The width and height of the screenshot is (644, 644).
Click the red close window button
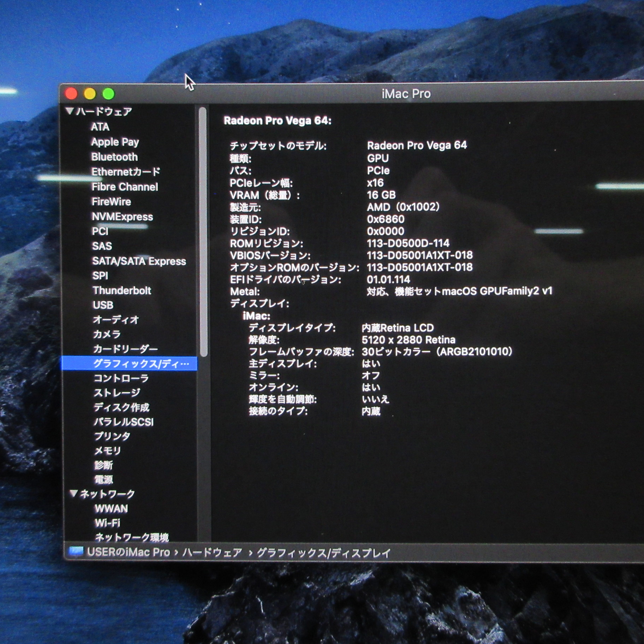point(71,94)
